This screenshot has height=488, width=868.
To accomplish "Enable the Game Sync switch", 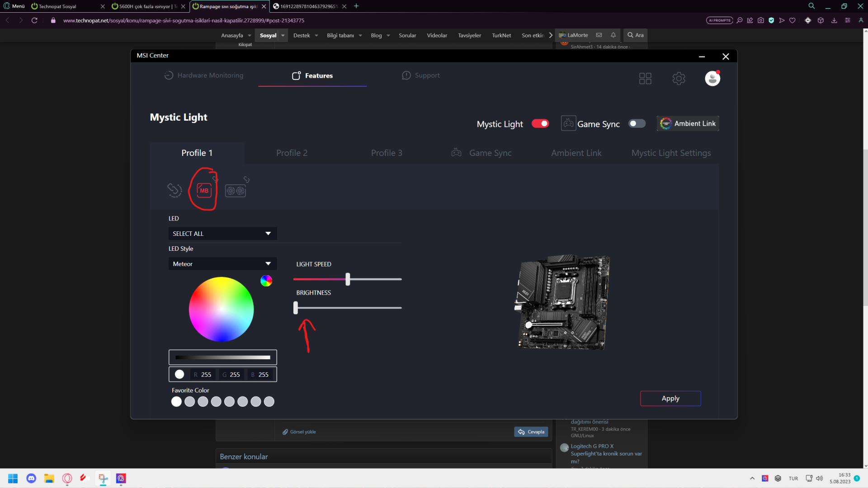I will tap(637, 124).
